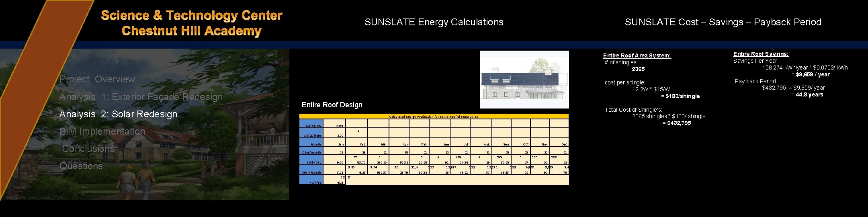Select the '= $183/shingle' result
Image resolution: width=868 pixels, height=217 pixels.
pyautogui.click(x=680, y=96)
